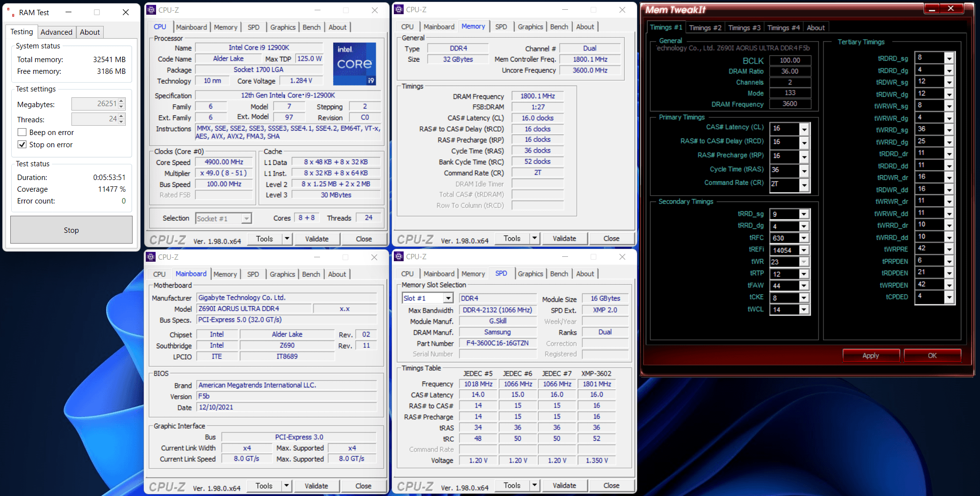
Task: Expand Cycle Time (tRAS) dropdown in MemTweakIt
Action: click(804, 170)
